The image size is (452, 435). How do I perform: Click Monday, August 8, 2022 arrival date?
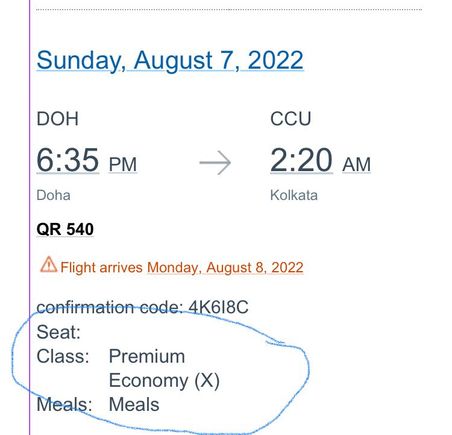[225, 267]
